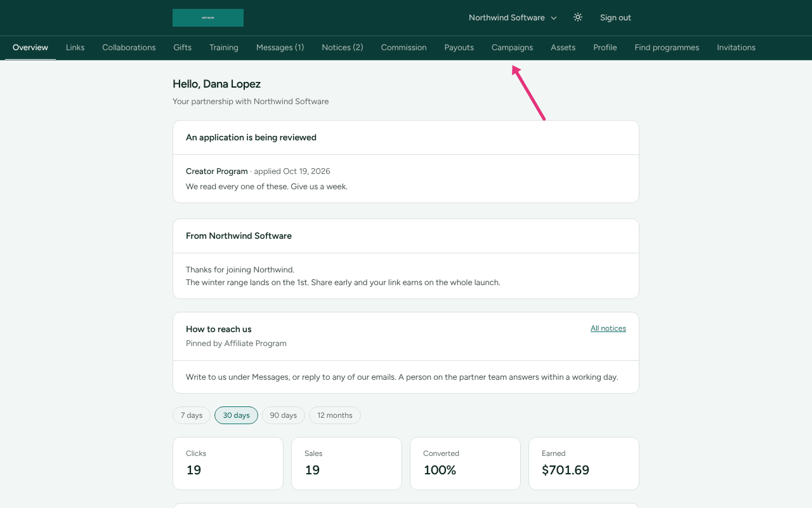The height and width of the screenshot is (508, 812).
Task: Click the Creator Program application name
Action: 217,171
